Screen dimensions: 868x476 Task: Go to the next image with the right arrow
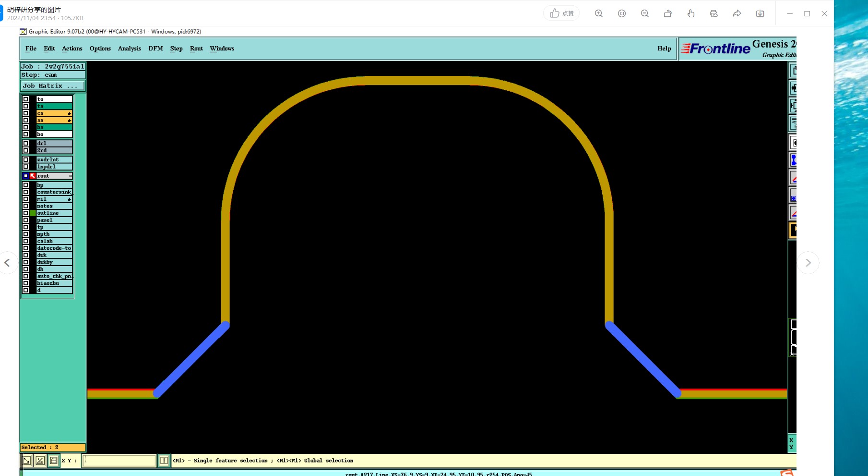(809, 263)
